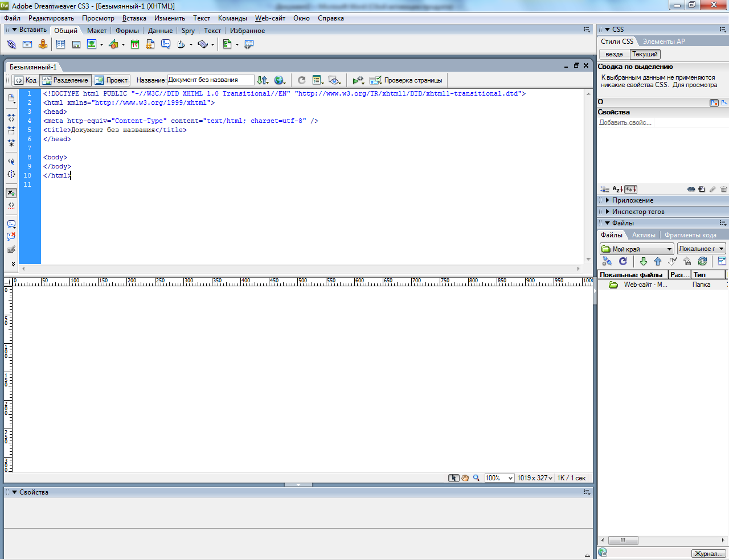
Task: Open the Файл menu
Action: 12,18
